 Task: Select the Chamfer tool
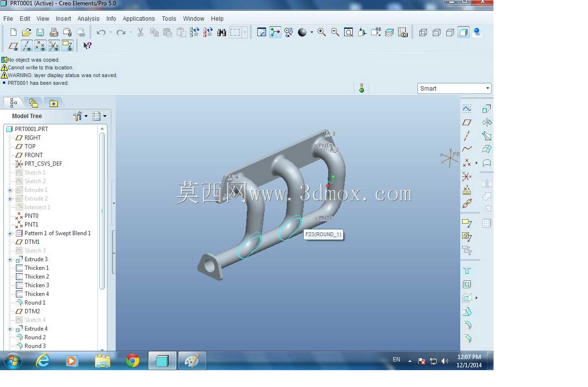point(467,338)
